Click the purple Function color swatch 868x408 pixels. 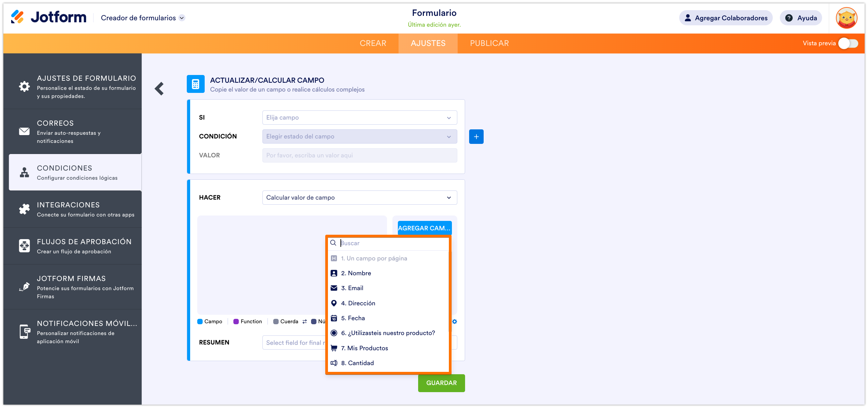point(236,322)
